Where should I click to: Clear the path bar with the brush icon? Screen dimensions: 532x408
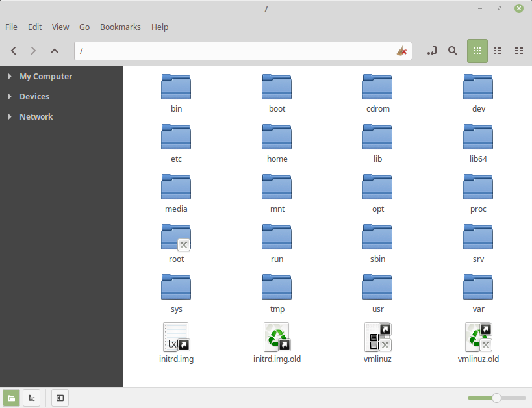tap(401, 50)
